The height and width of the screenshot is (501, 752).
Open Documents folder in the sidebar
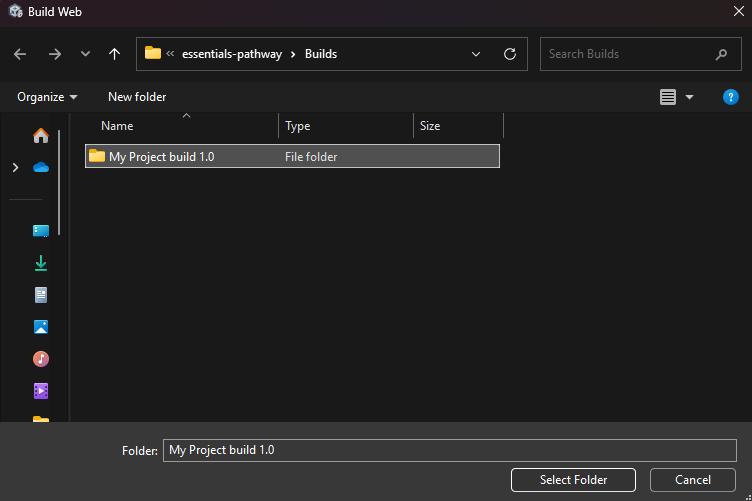(x=41, y=295)
